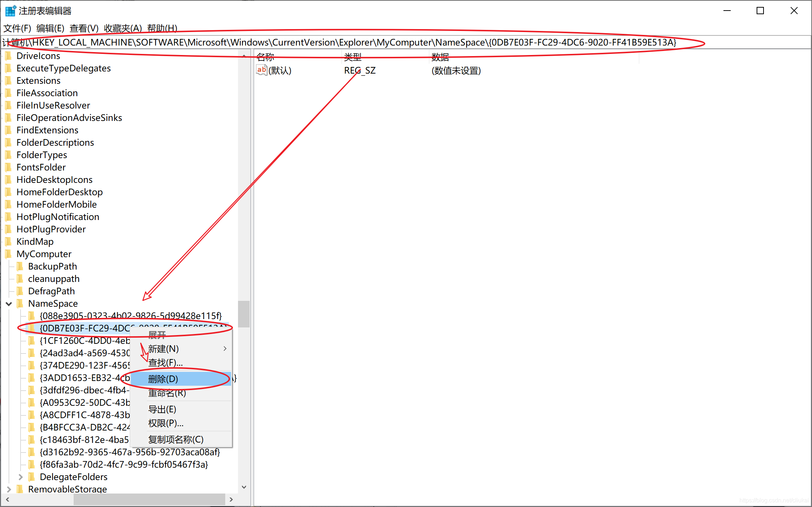This screenshot has height=507, width=812.
Task: Select the {d3162b92-9365-467a-956b-92703aca08af} key
Action: (x=130, y=452)
